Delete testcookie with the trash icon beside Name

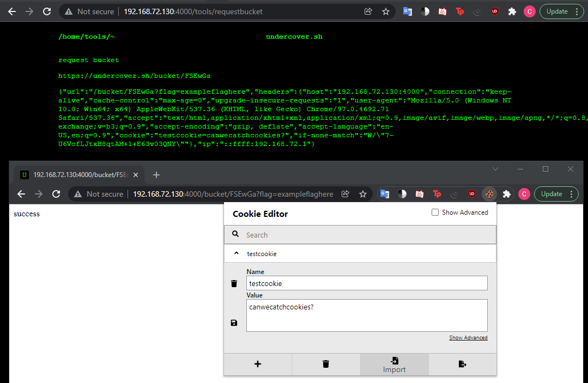(234, 284)
